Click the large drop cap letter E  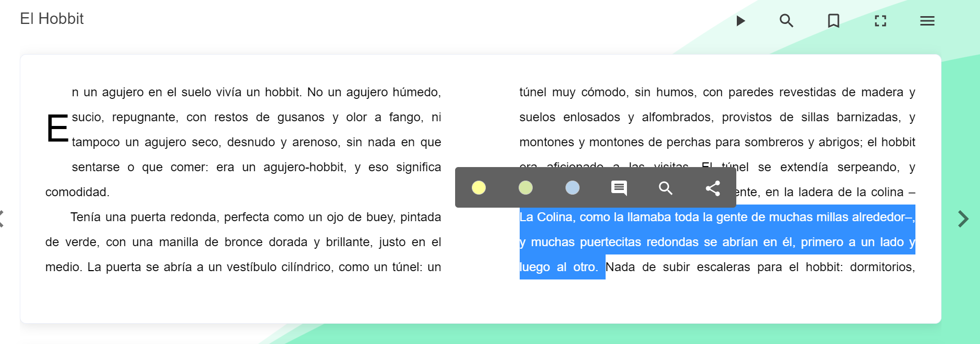point(57,129)
